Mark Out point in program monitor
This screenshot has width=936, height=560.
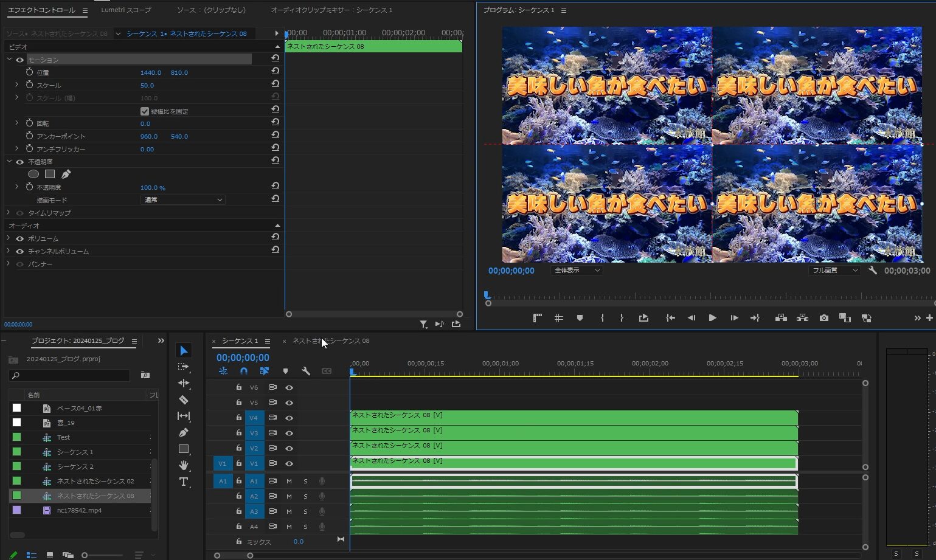pyautogui.click(x=622, y=318)
